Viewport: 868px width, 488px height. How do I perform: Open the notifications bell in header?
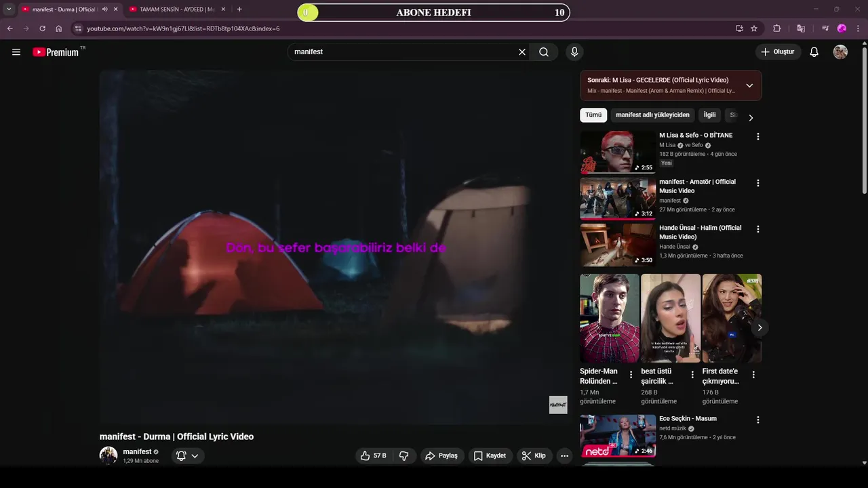pos(814,52)
